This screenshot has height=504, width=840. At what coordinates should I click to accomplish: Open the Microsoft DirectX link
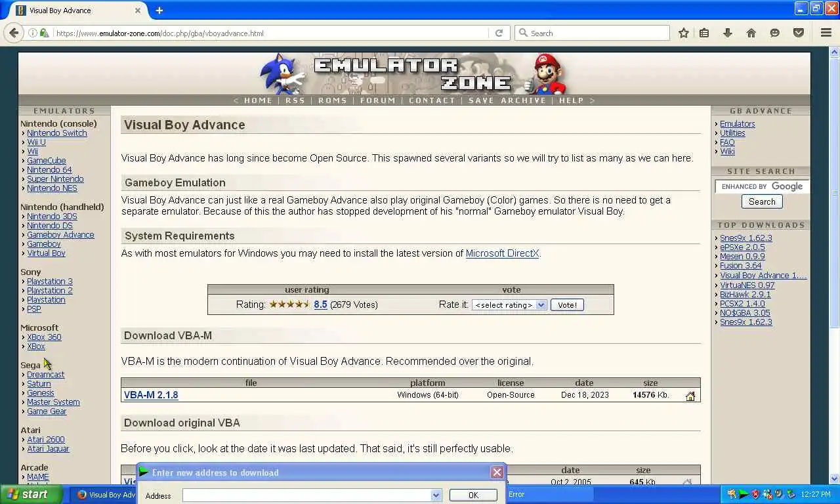click(x=502, y=253)
